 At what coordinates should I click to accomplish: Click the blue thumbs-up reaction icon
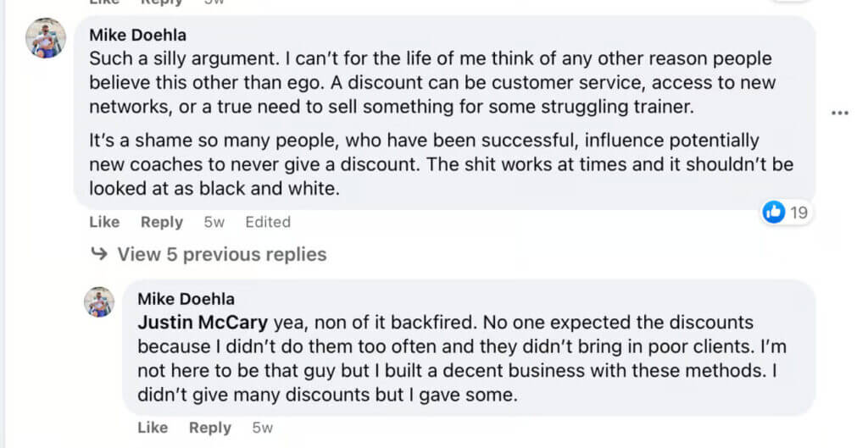pos(773,213)
